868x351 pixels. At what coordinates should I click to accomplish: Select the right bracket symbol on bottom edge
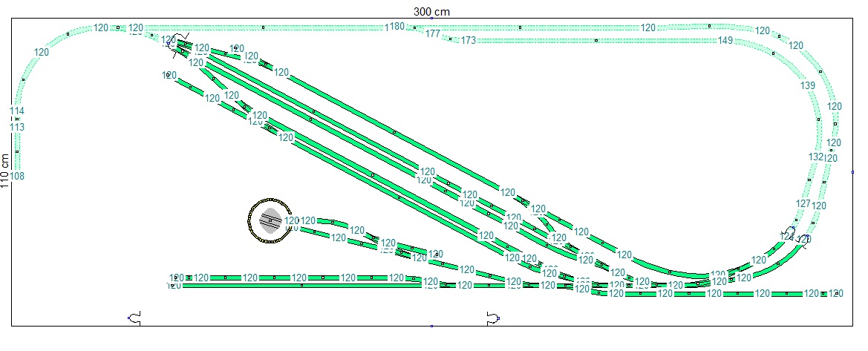point(492,318)
